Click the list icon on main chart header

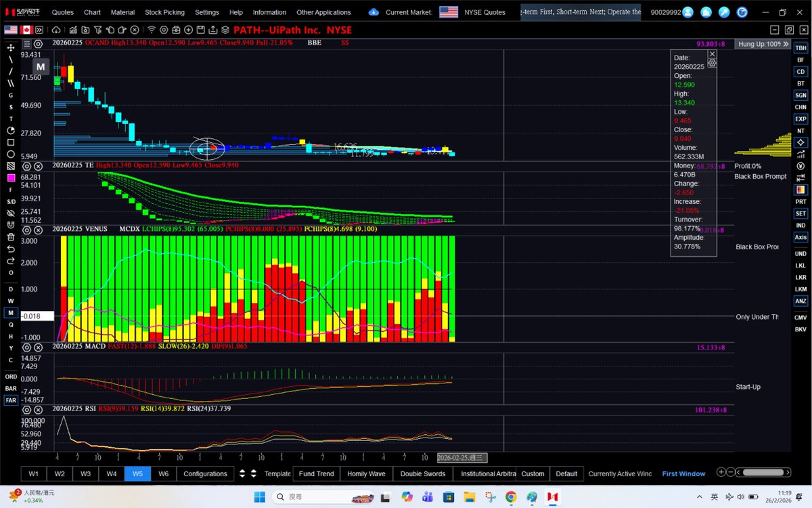click(x=27, y=43)
